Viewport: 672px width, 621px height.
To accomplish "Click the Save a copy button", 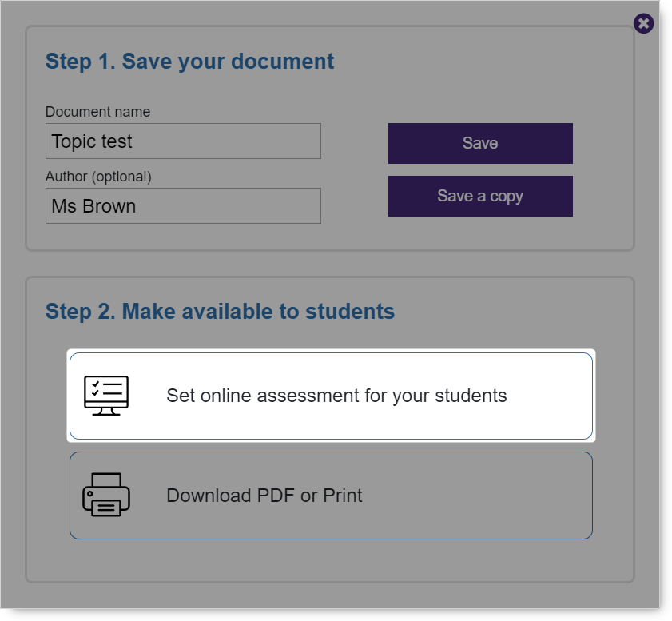I will [x=480, y=196].
